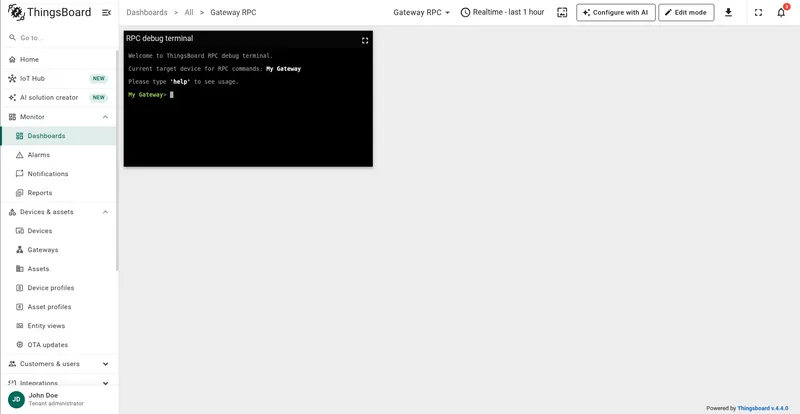This screenshot has height=414, width=800.
Task: Expand the Integrations section chevron
Action: 105,383
